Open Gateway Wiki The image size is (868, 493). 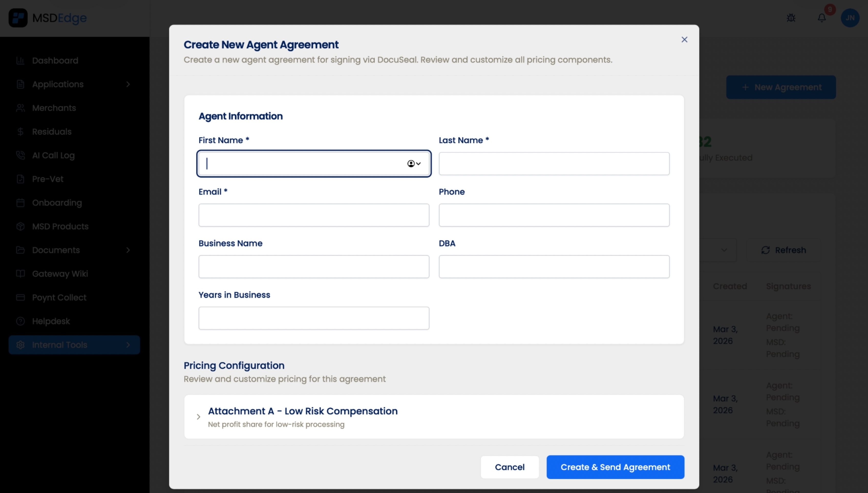60,274
